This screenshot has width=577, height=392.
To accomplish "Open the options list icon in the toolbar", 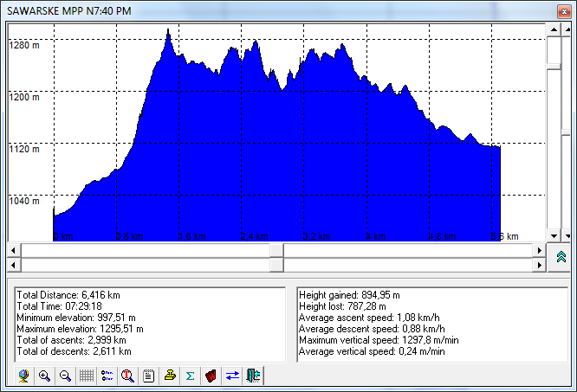I will tap(107, 376).
